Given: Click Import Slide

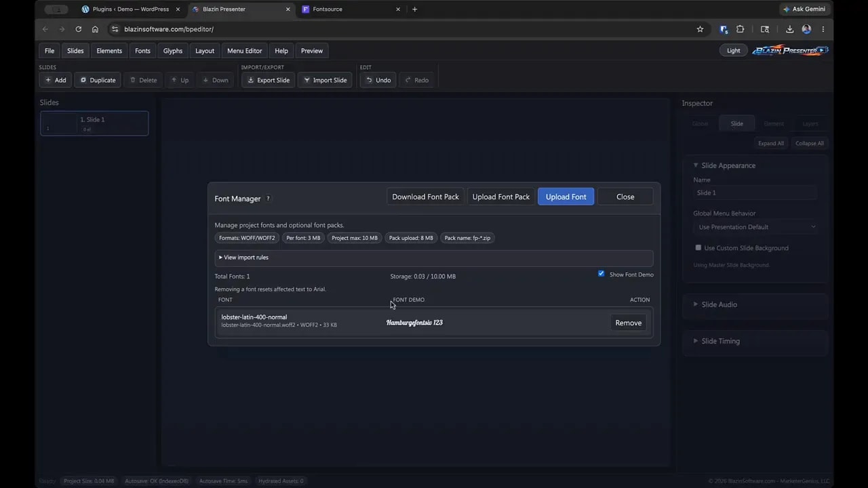Looking at the screenshot, I should coord(325,80).
